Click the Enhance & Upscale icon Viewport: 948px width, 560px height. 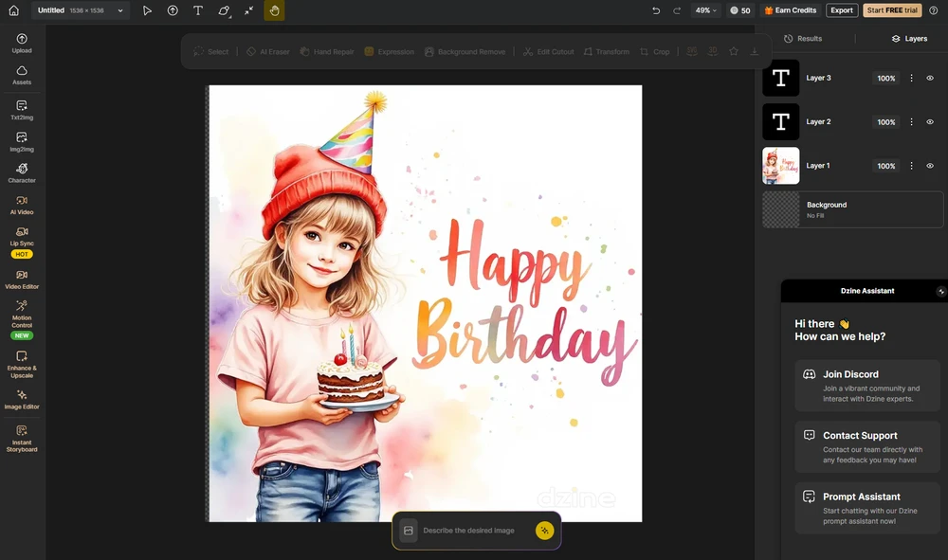[22, 362]
